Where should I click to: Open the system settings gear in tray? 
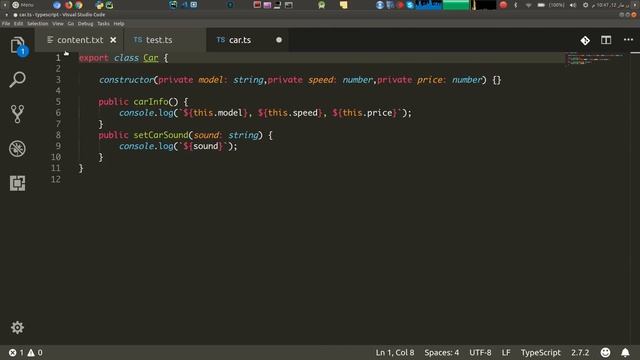pyautogui.click(x=585, y=5)
